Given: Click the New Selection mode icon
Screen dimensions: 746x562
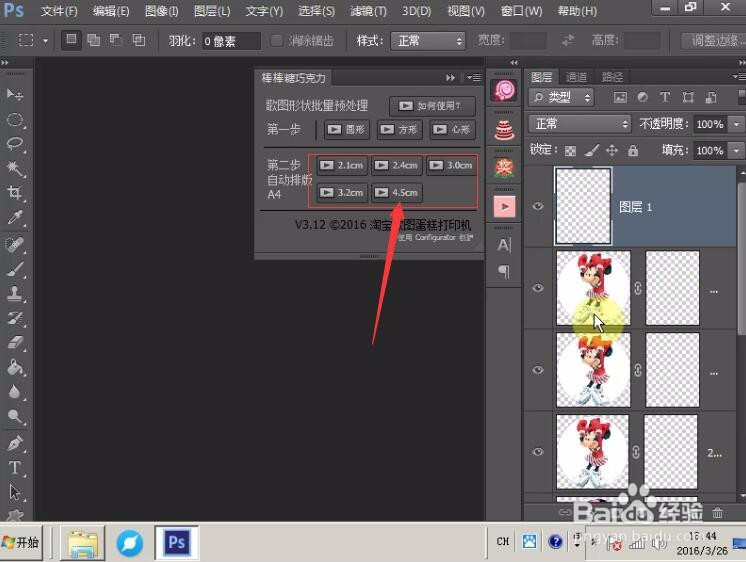Looking at the screenshot, I should click(71, 40).
